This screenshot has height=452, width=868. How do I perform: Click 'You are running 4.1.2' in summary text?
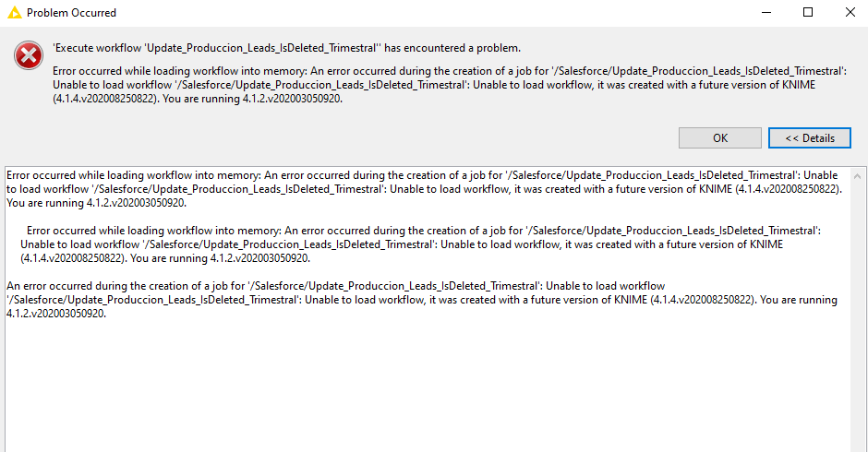click(x=252, y=99)
